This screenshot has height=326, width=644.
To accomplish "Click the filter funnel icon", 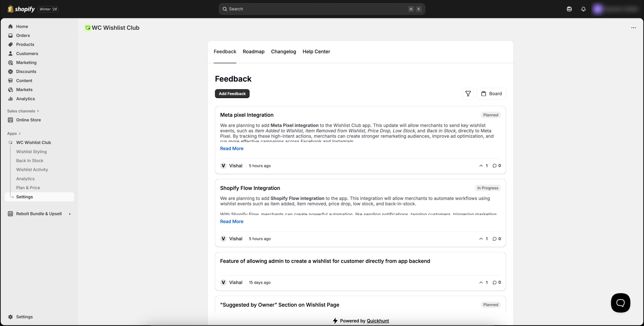I will click(468, 94).
